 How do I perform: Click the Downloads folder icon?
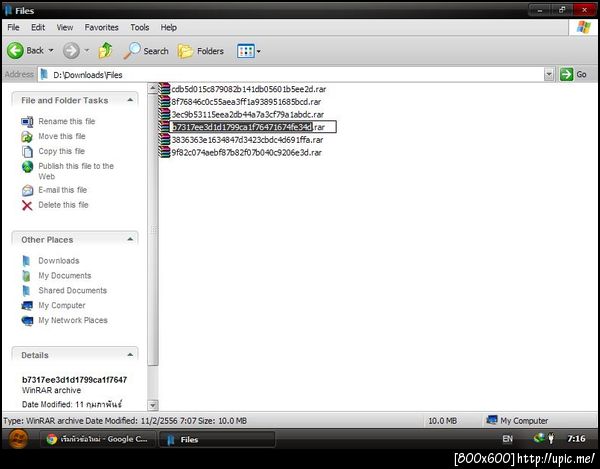[x=26, y=261]
